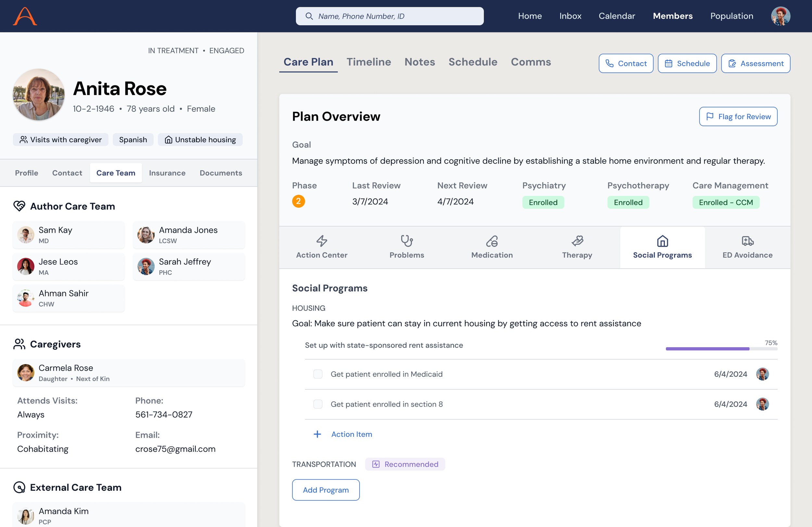Click the Assessment button
The height and width of the screenshot is (527, 812).
tap(755, 63)
